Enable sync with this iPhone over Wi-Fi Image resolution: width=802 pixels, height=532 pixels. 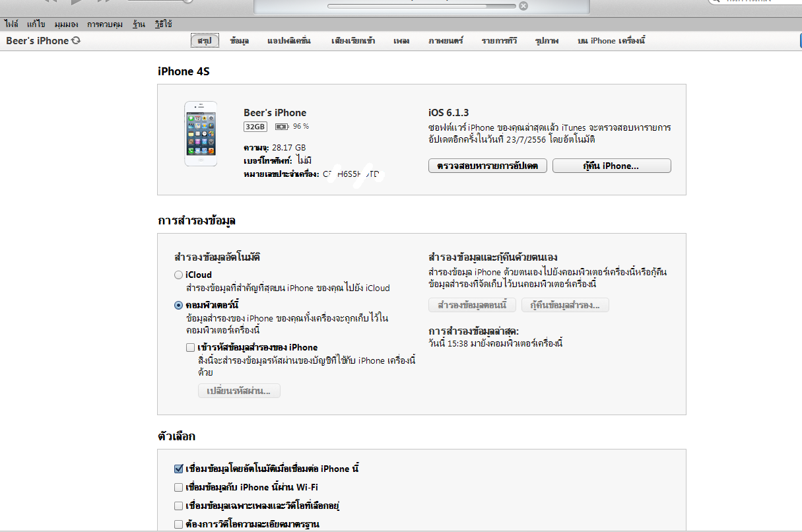178,487
